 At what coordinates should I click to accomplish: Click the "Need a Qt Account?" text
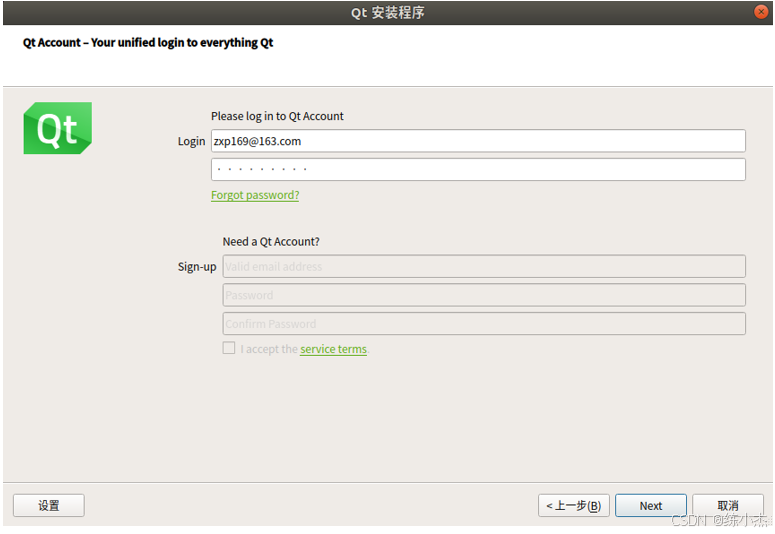pyautogui.click(x=271, y=242)
